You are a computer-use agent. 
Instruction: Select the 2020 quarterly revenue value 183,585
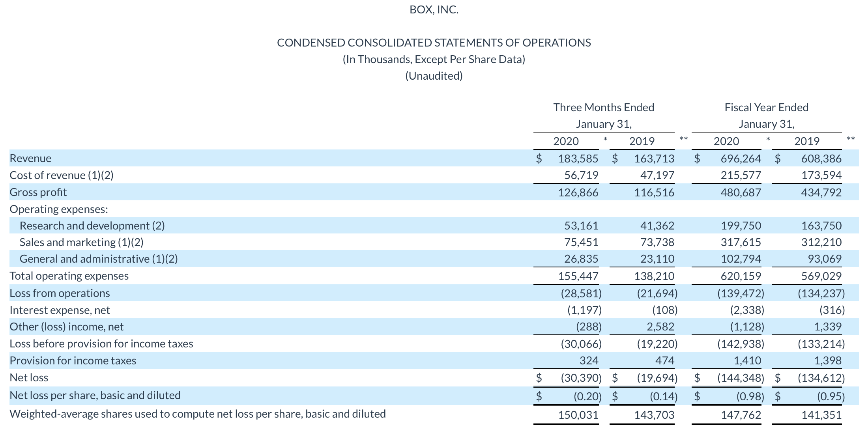(x=578, y=158)
